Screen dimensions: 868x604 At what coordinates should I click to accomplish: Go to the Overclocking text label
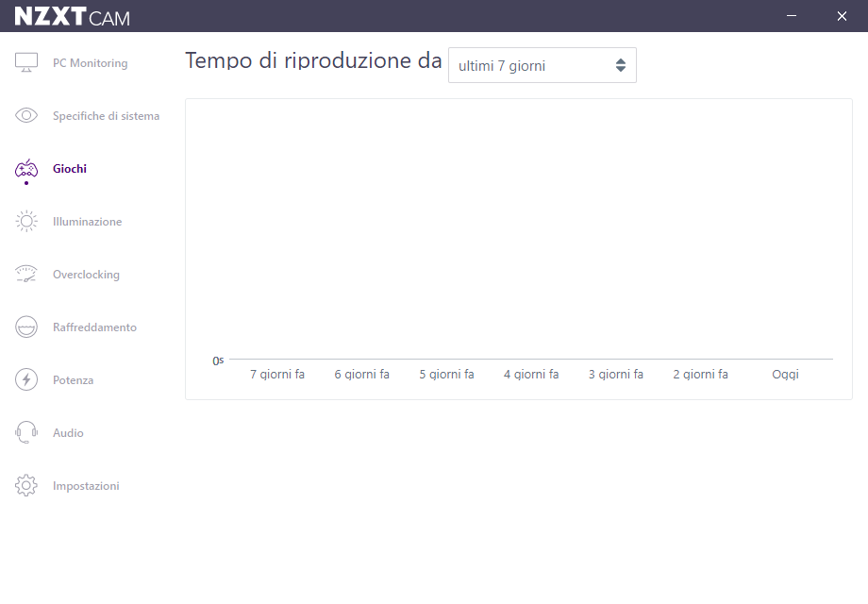tap(86, 275)
